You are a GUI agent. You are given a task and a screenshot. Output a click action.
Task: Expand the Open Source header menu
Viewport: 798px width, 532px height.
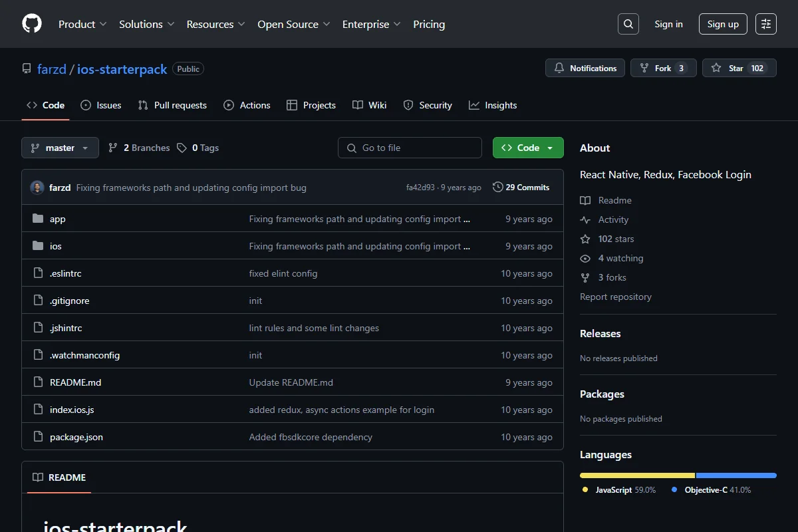point(294,24)
